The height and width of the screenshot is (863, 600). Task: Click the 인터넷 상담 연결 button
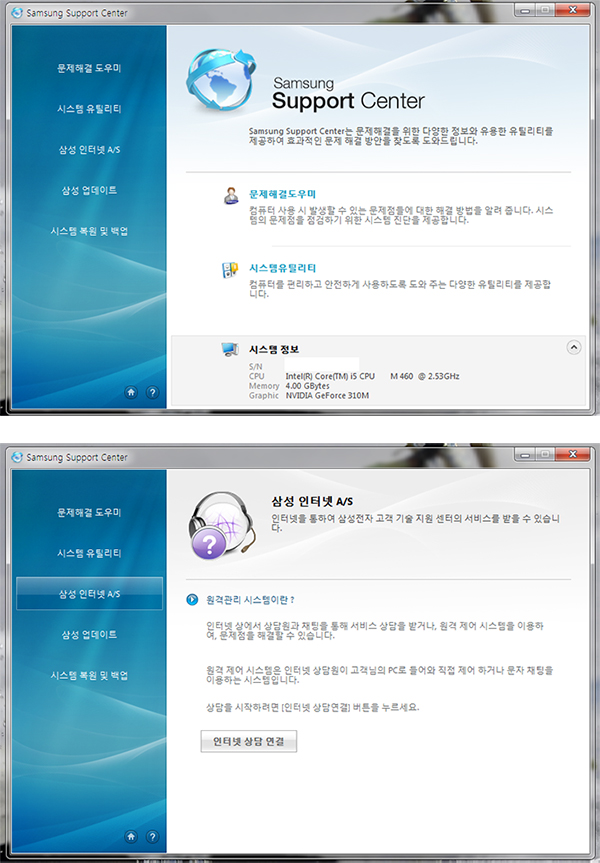(249, 741)
